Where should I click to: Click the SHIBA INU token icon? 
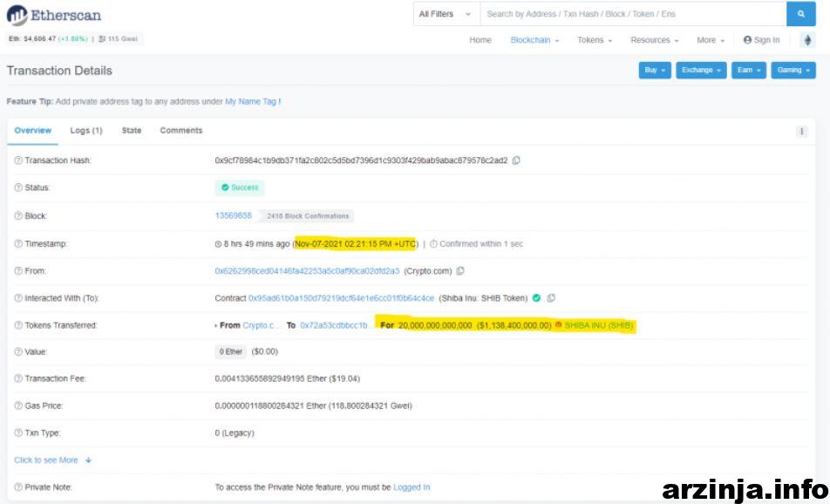[558, 325]
